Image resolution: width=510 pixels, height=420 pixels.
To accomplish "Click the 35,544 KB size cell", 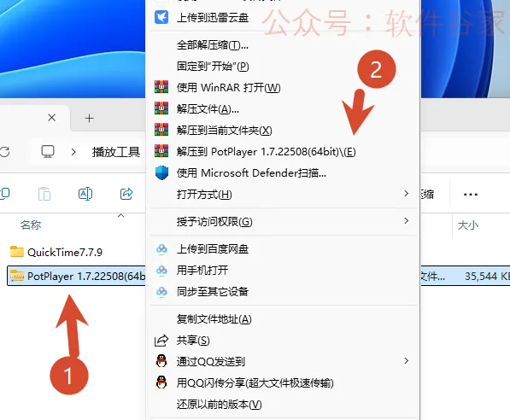I will click(487, 277).
